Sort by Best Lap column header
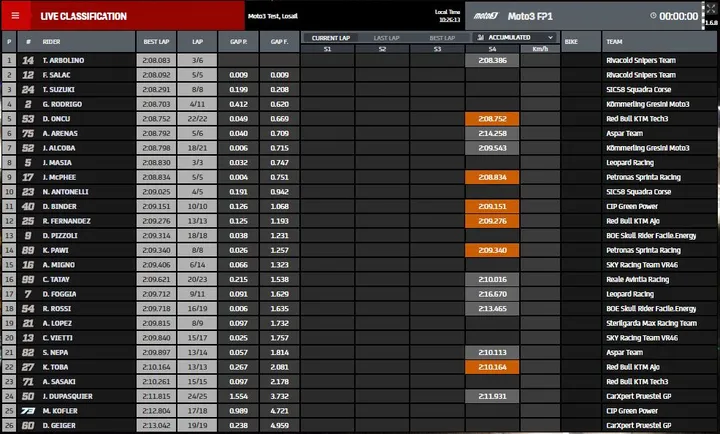The image size is (720, 434). point(156,41)
